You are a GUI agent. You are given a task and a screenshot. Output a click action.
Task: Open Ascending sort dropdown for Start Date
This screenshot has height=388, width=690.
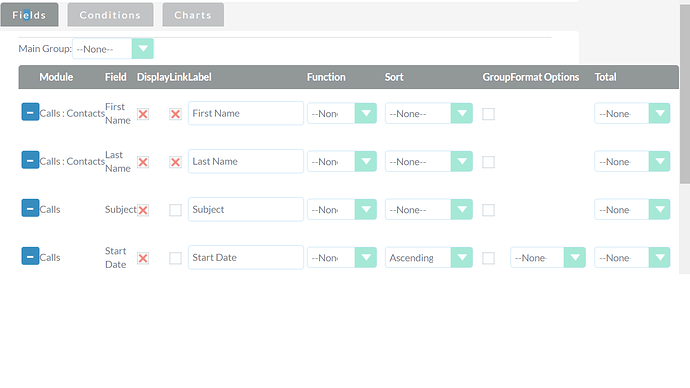tap(429, 257)
